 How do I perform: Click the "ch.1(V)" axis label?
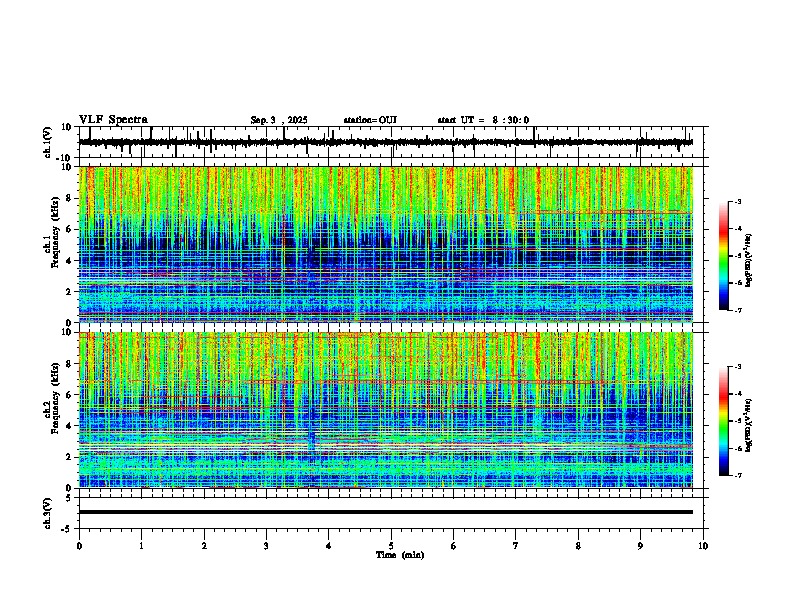(x=48, y=142)
